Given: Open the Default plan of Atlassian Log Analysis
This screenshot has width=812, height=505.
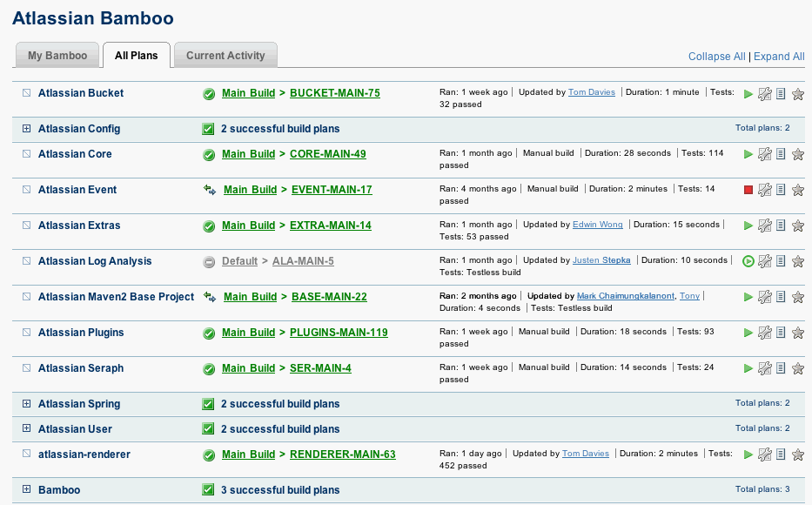Looking at the screenshot, I should tap(239, 261).
